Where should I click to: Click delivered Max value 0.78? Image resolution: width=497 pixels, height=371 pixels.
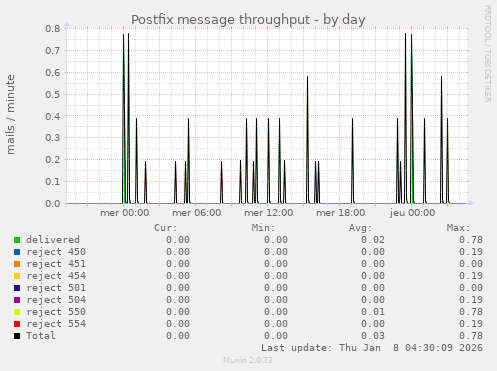[471, 240]
